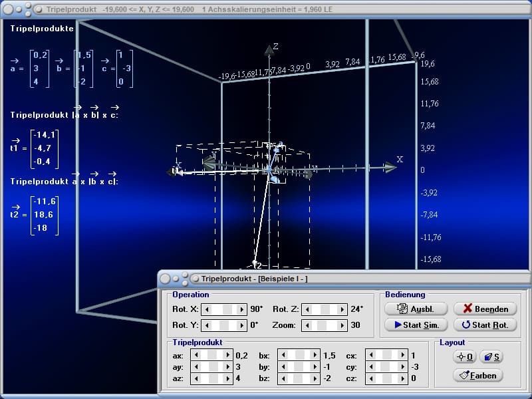Click the Bedienung group label
The height and width of the screenshot is (399, 532).
pos(405,295)
